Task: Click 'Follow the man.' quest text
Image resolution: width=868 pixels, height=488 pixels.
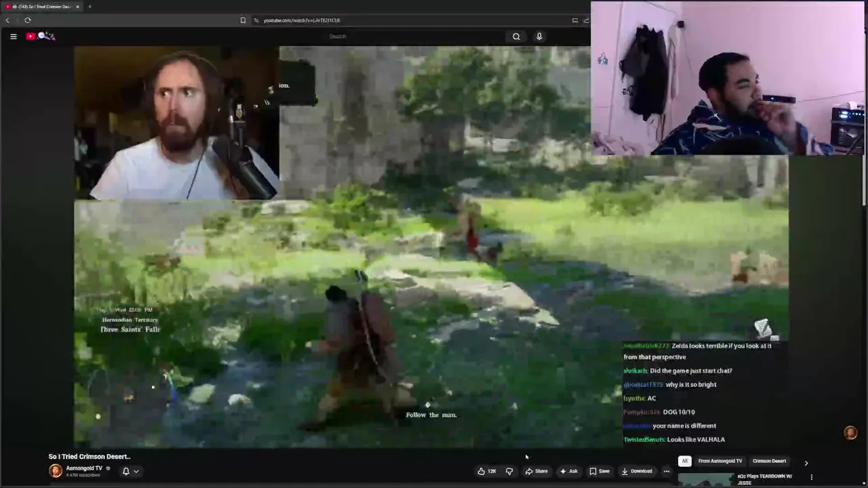Action: 431,415
